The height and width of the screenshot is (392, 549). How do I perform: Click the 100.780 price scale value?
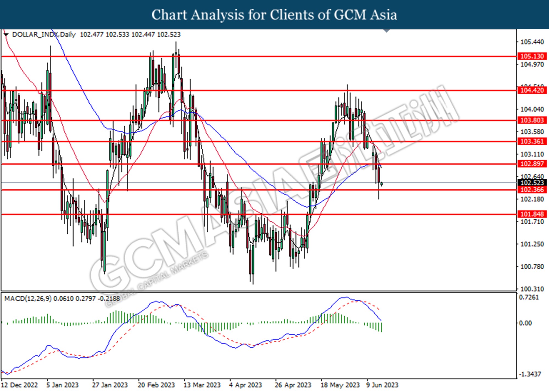pyautogui.click(x=532, y=267)
